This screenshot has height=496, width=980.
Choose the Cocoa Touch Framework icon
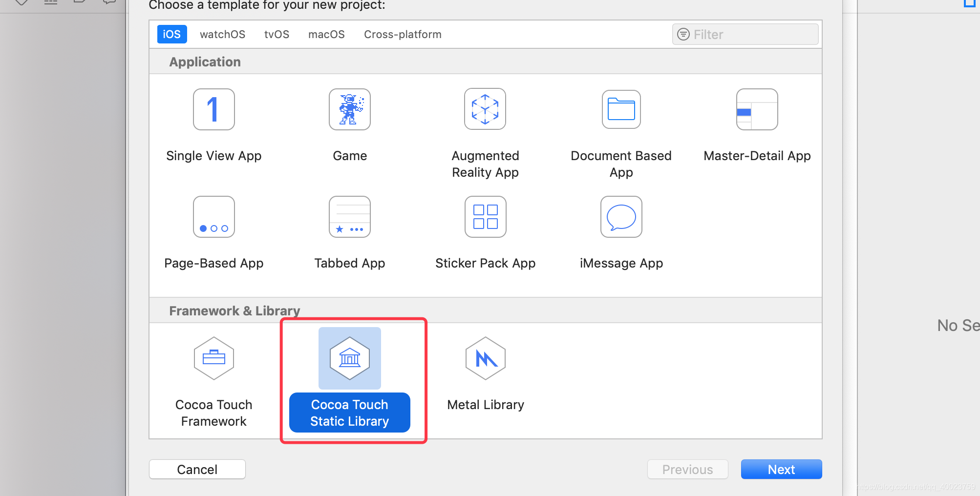pos(214,358)
